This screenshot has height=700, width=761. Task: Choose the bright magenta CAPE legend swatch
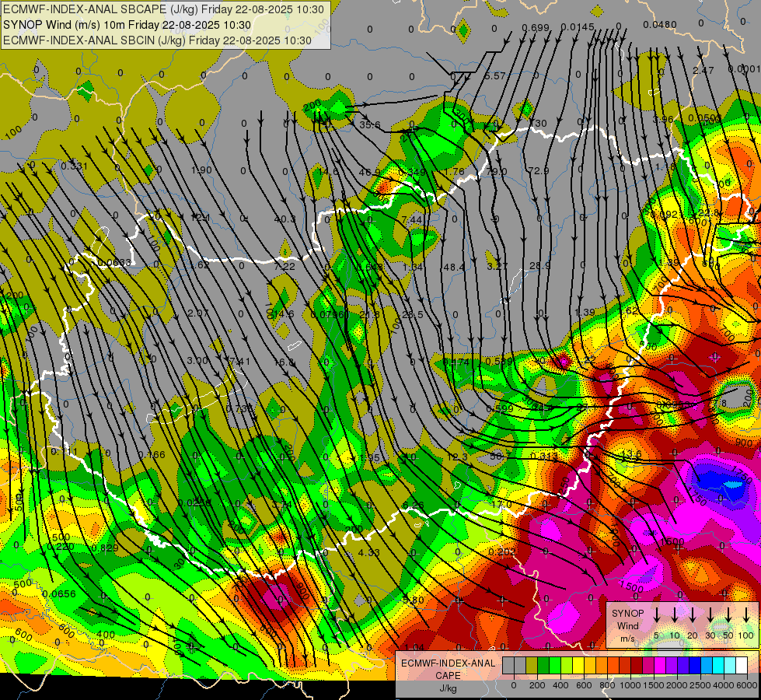click(x=660, y=666)
